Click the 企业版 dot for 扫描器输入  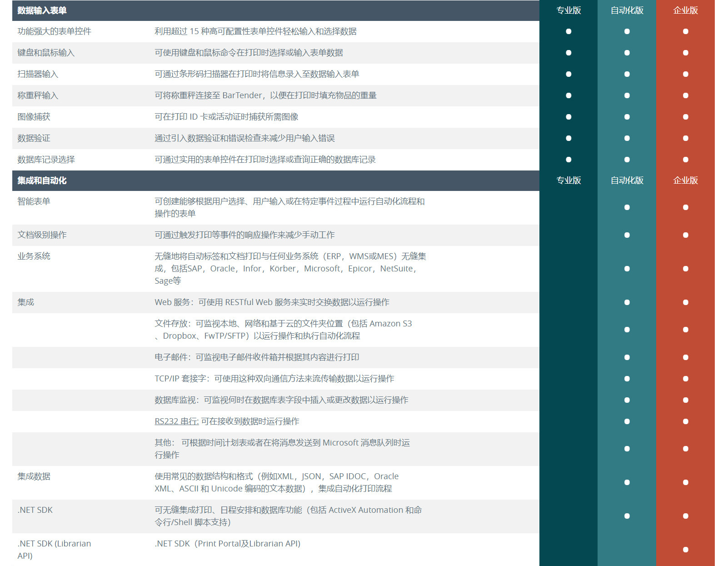click(x=686, y=74)
